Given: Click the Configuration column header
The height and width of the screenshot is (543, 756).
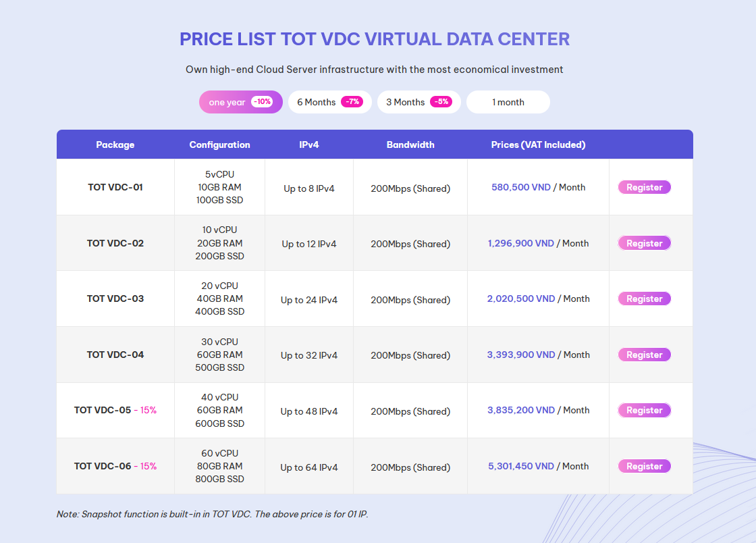Looking at the screenshot, I should (219, 145).
